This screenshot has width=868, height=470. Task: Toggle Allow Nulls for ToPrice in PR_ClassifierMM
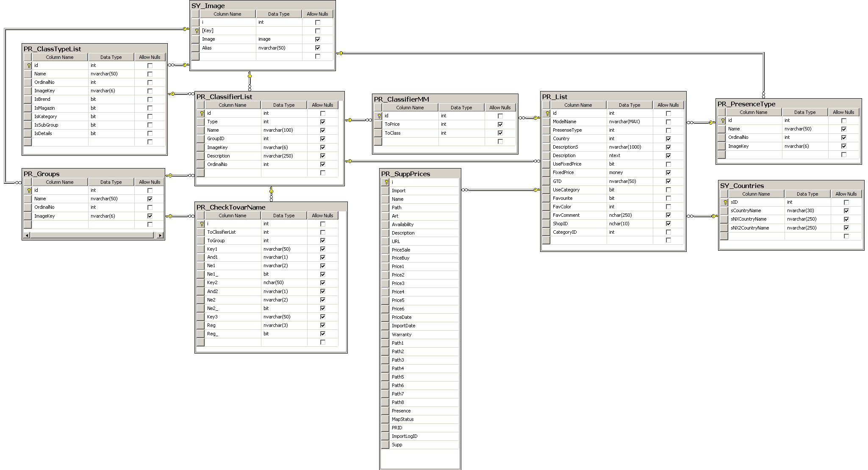coord(500,124)
